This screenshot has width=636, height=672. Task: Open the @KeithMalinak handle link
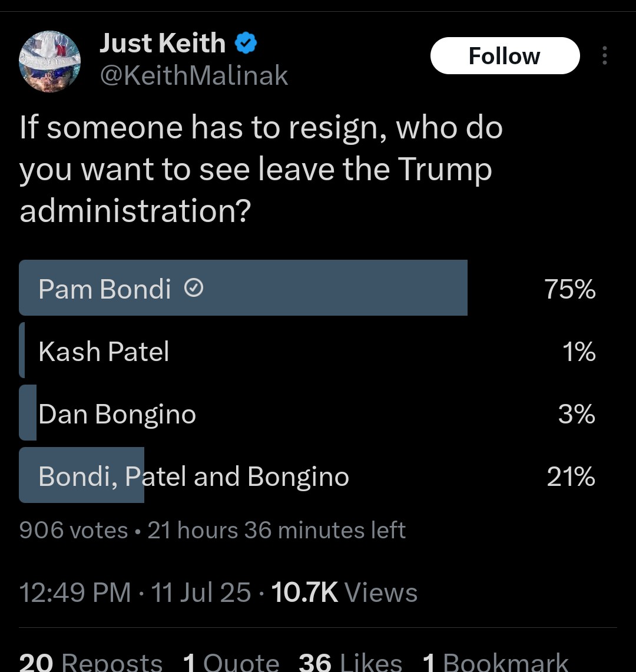194,75
